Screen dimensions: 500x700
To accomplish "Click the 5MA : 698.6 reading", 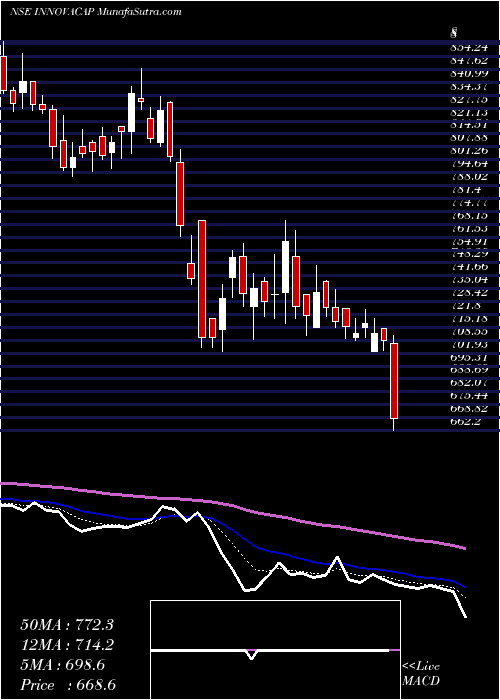I will (62, 665).
